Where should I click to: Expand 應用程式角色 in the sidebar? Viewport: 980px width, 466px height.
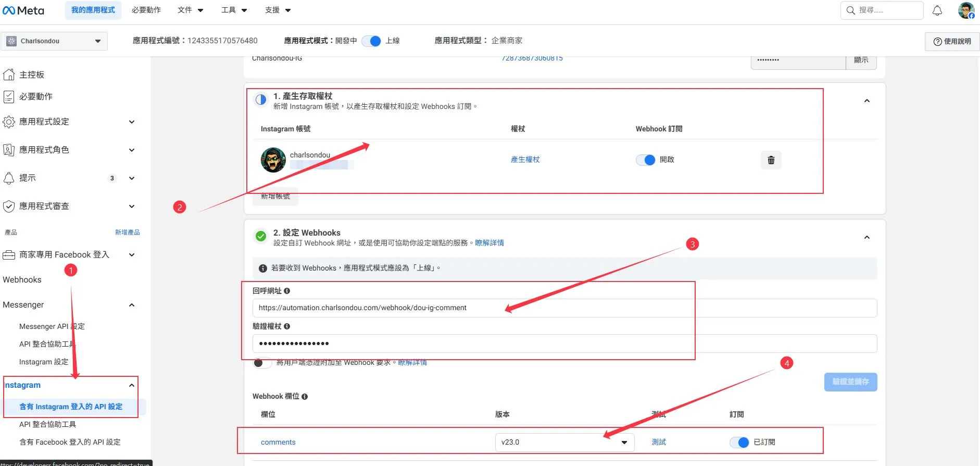coord(132,150)
